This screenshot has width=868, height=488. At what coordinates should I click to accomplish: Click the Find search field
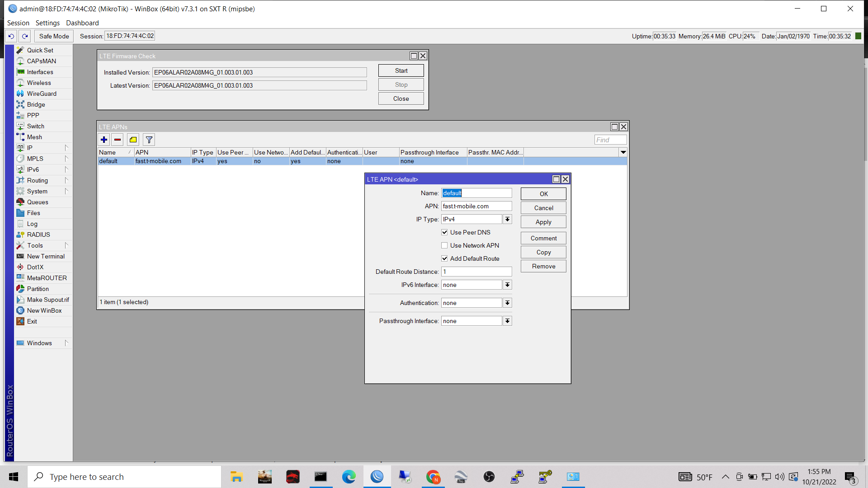coord(610,140)
